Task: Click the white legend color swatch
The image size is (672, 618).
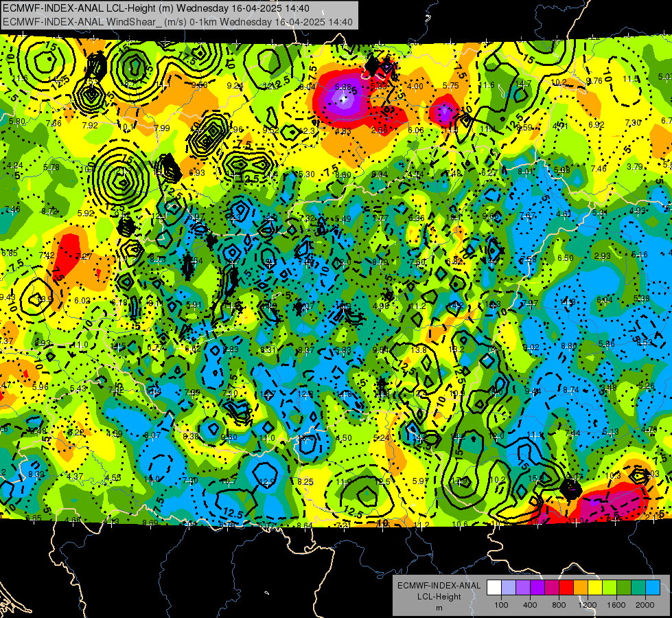Action: pyautogui.click(x=494, y=587)
